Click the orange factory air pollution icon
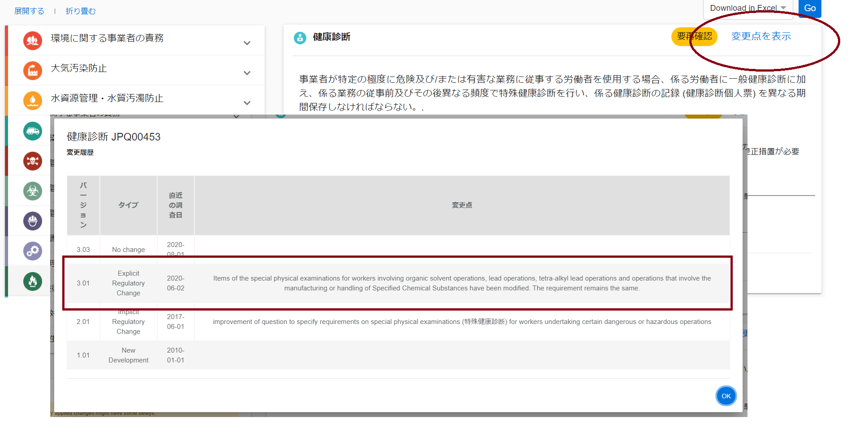Image resolution: width=868 pixels, height=443 pixels. pyautogui.click(x=33, y=71)
